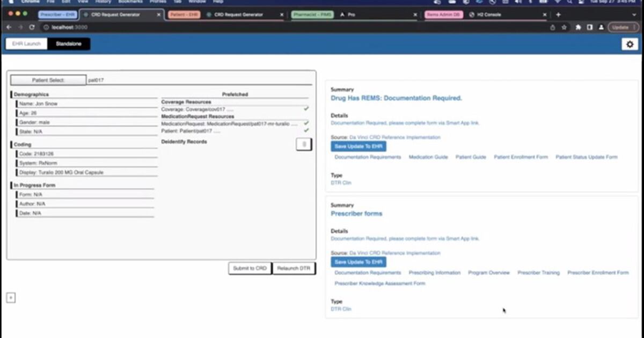Viewport: 644px width, 338px height.
Task: Toggle the Chrome side panel icon
Action: point(590,27)
